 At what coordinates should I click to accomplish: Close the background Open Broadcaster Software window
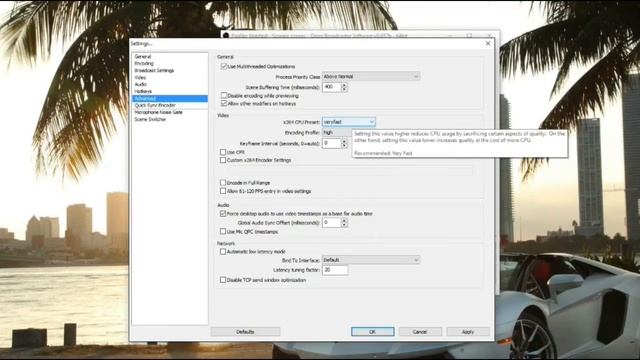pyautogui.click(x=489, y=36)
